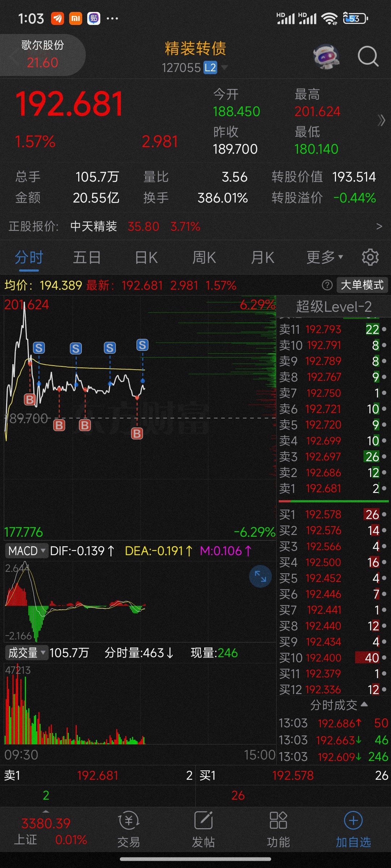Open 中天精装 underlying stock quote row
Screen dimensions: 391x868
(195, 226)
